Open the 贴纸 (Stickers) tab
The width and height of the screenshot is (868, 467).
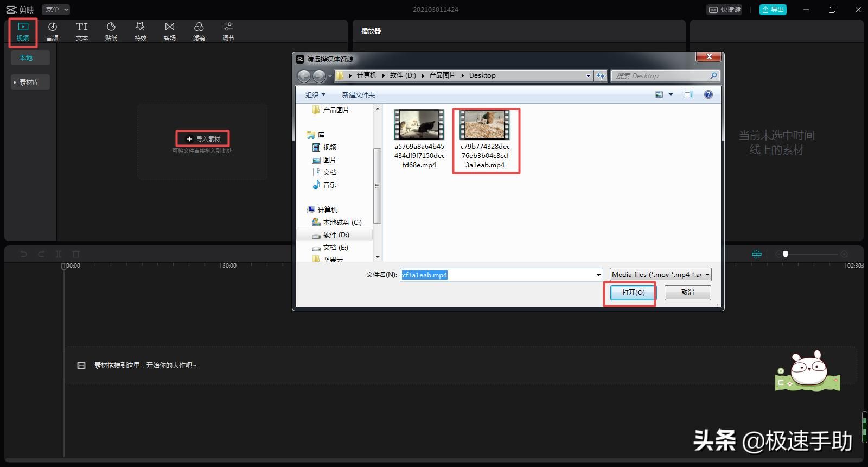111,31
